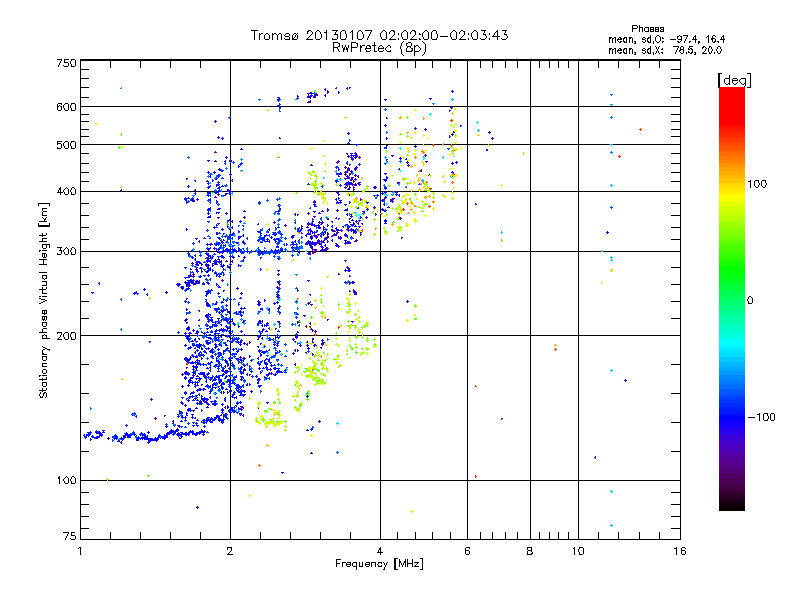This screenshot has height=600, width=800.
Task: Click the 'Stationary phase Virtual Height [km]' axis label
Action: tap(44, 300)
